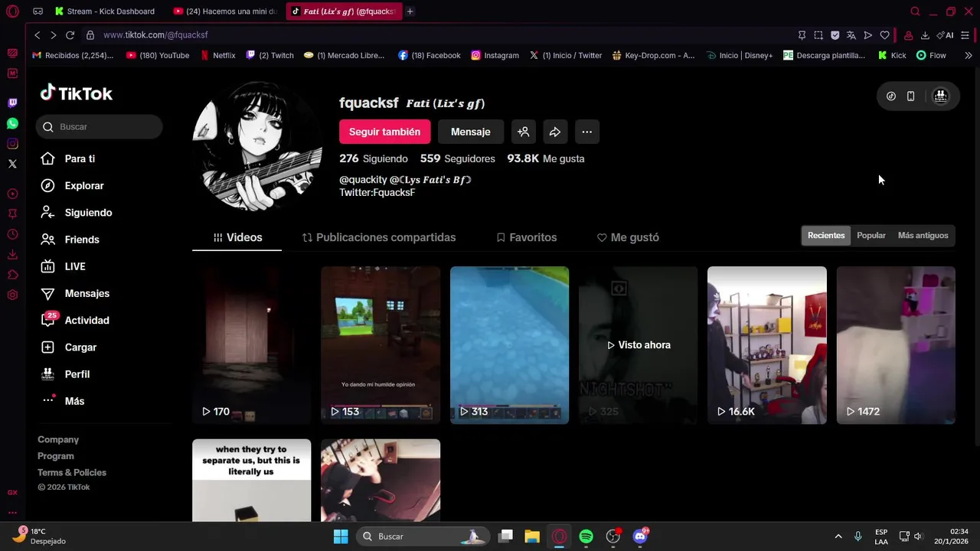Open Twitch in the Opera sidebar
The height and width of the screenshot is (551, 980).
(x=12, y=103)
